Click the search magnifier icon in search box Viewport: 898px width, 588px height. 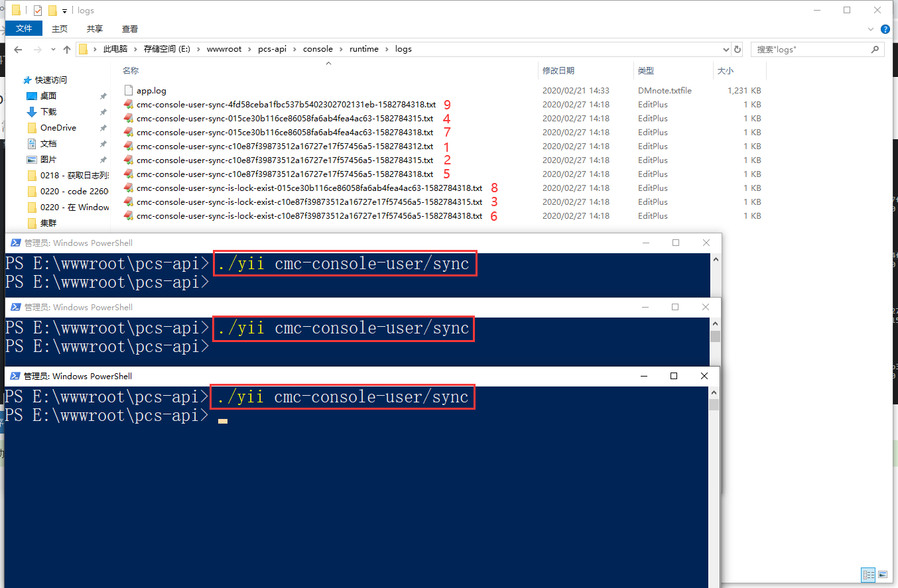(875, 50)
